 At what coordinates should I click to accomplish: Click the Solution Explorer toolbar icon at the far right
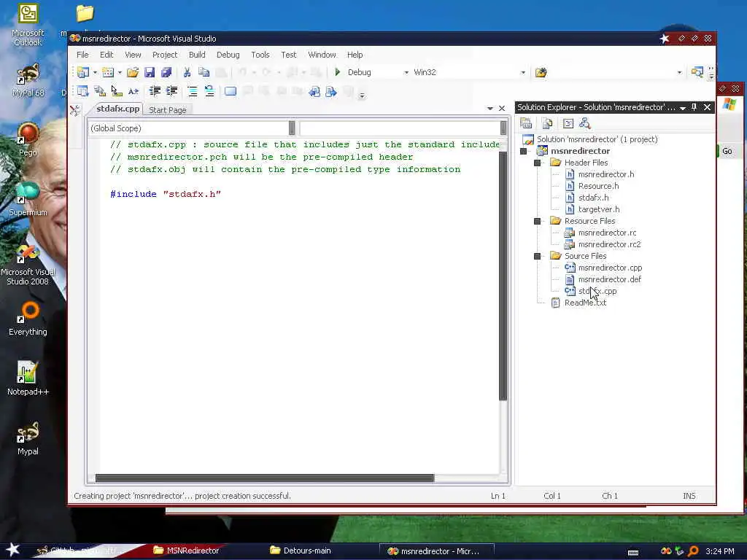pos(697,72)
